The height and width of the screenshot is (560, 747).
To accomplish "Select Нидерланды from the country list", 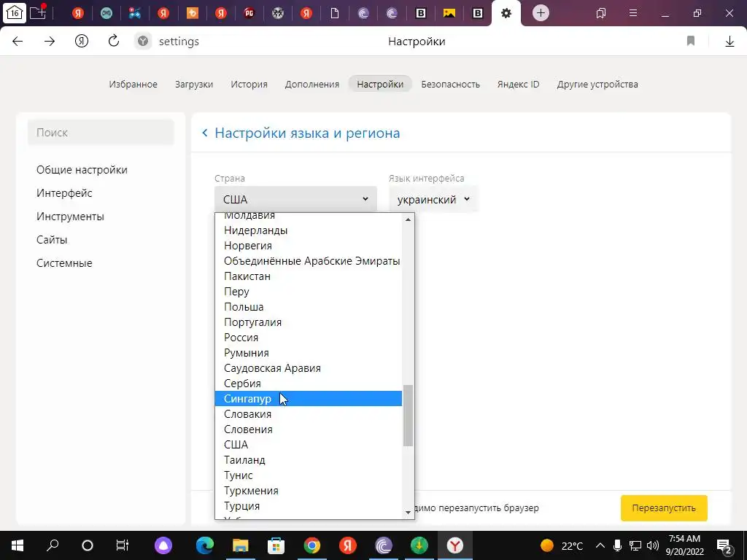I will tap(309, 230).
